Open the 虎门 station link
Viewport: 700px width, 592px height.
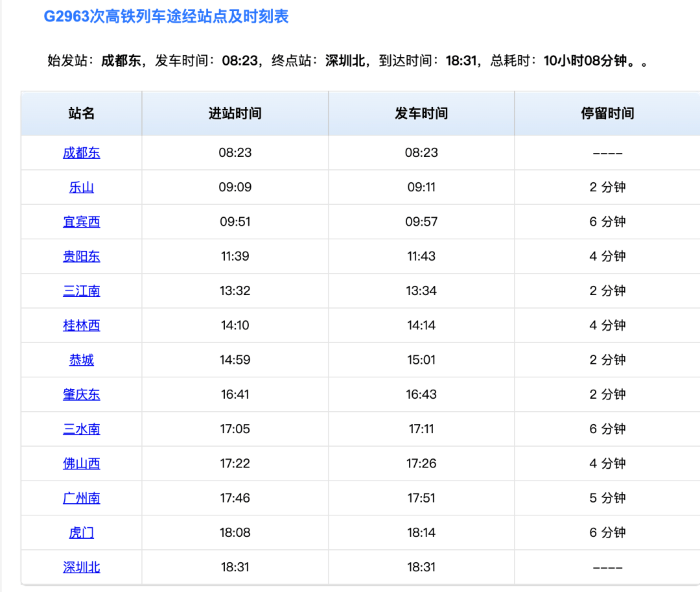81,532
